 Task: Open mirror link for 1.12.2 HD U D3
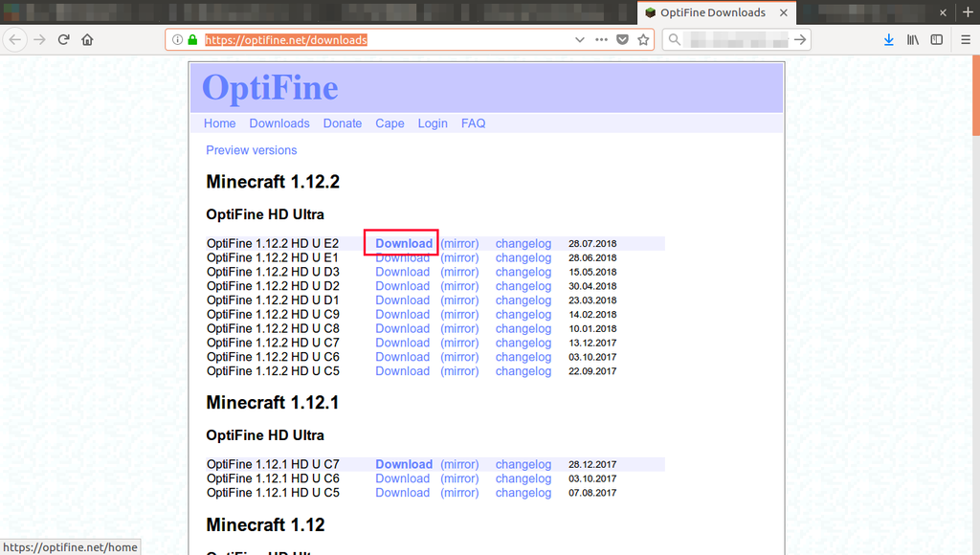(x=459, y=272)
